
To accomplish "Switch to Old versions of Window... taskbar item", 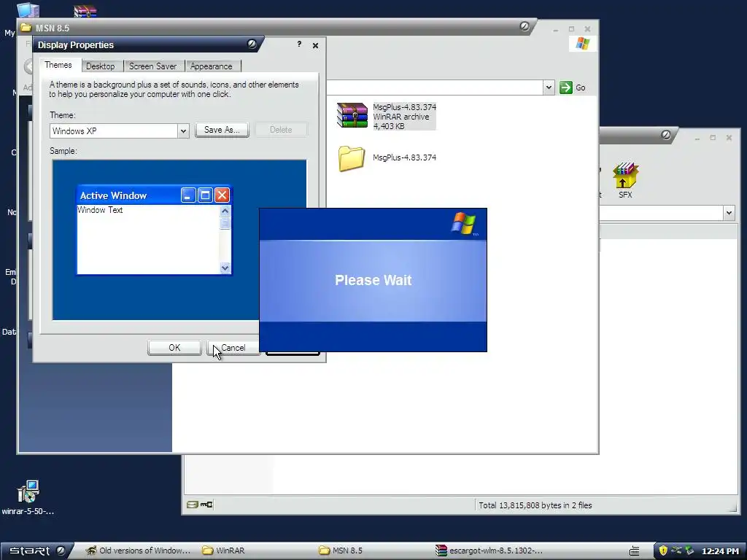I will click(138, 551).
